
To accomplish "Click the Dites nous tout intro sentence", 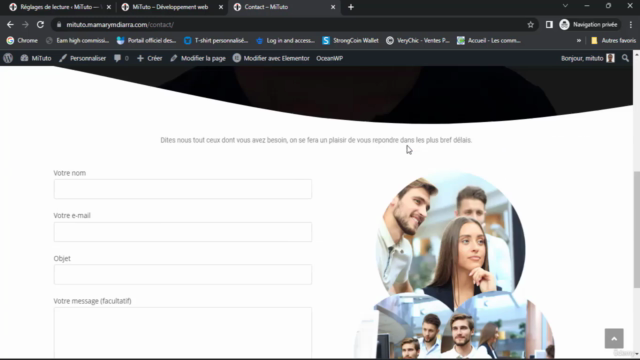I will [x=316, y=140].
